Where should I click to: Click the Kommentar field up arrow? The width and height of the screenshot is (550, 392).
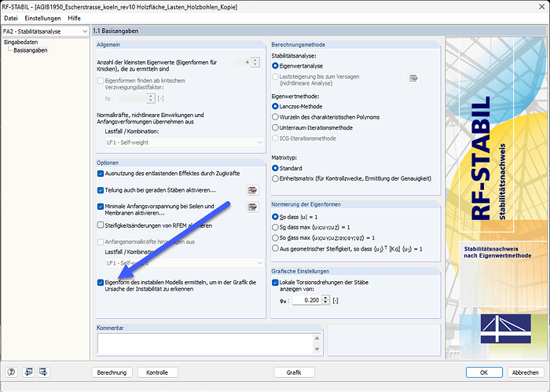pyautogui.click(x=317, y=339)
